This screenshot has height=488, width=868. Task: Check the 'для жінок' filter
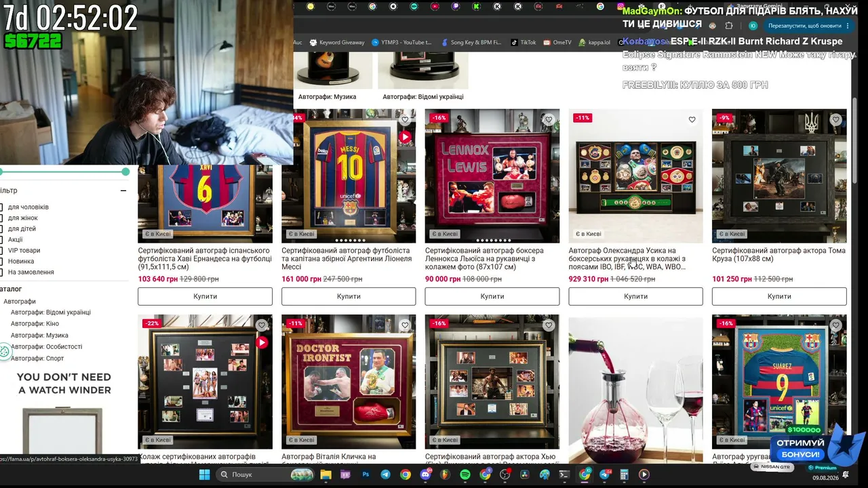[x=1, y=218]
